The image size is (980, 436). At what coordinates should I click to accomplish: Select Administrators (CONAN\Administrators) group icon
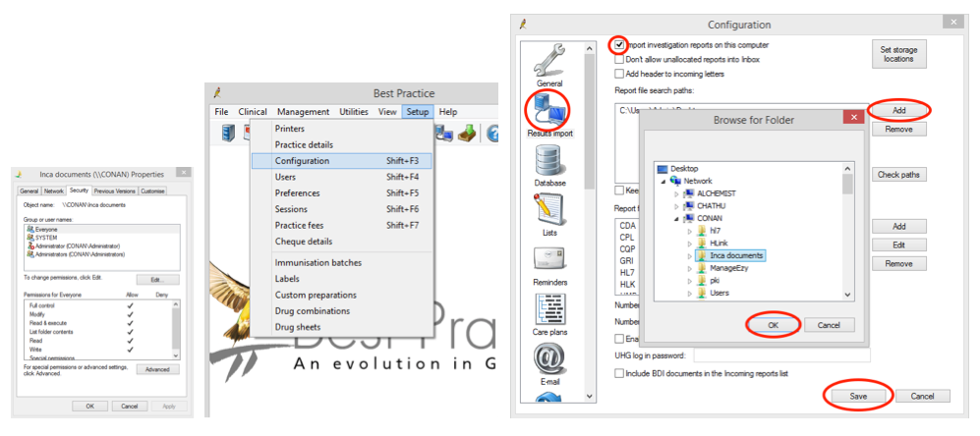pyautogui.click(x=30, y=254)
